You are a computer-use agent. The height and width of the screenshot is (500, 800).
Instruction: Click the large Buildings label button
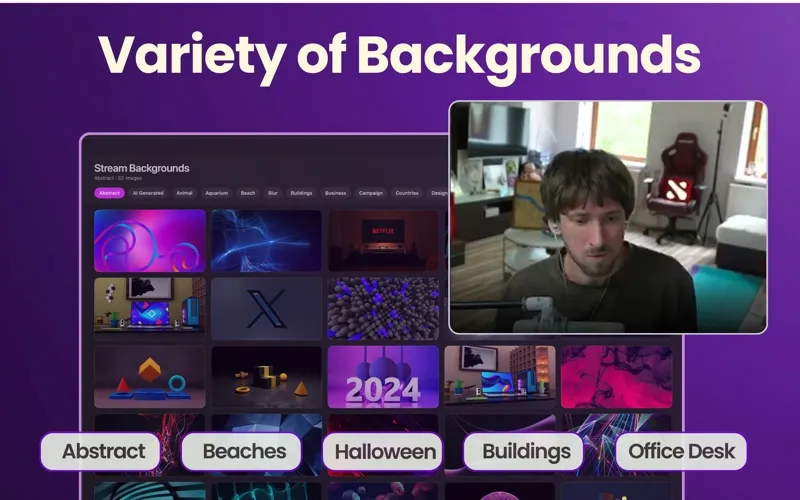[523, 452]
